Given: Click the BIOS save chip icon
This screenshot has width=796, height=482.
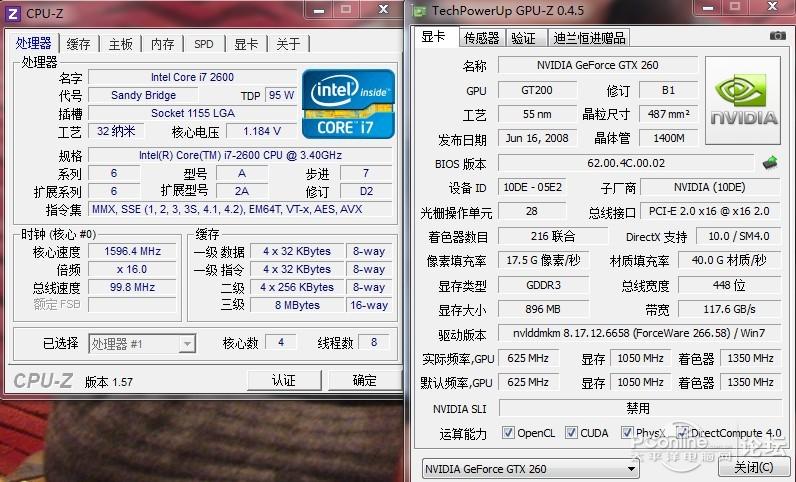Looking at the screenshot, I should pos(770,163).
